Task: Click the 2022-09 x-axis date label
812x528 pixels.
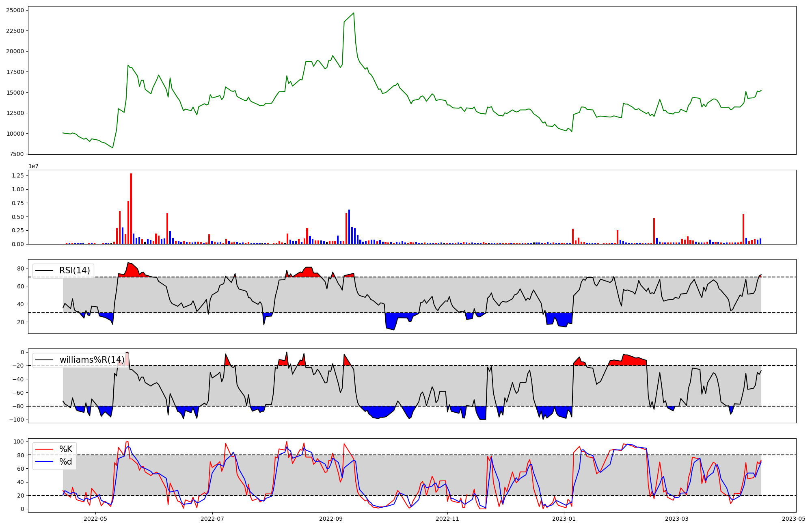Action: 330,519
